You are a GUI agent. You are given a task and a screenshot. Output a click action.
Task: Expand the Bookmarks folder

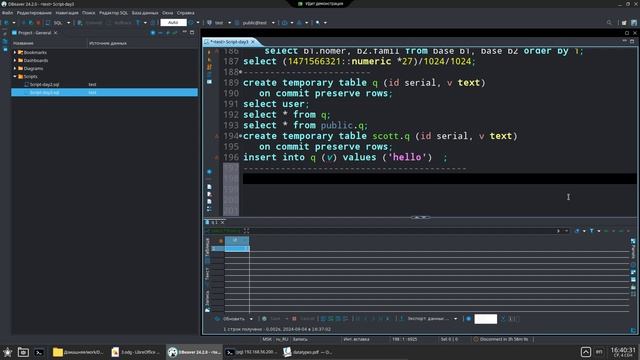pos(15,52)
